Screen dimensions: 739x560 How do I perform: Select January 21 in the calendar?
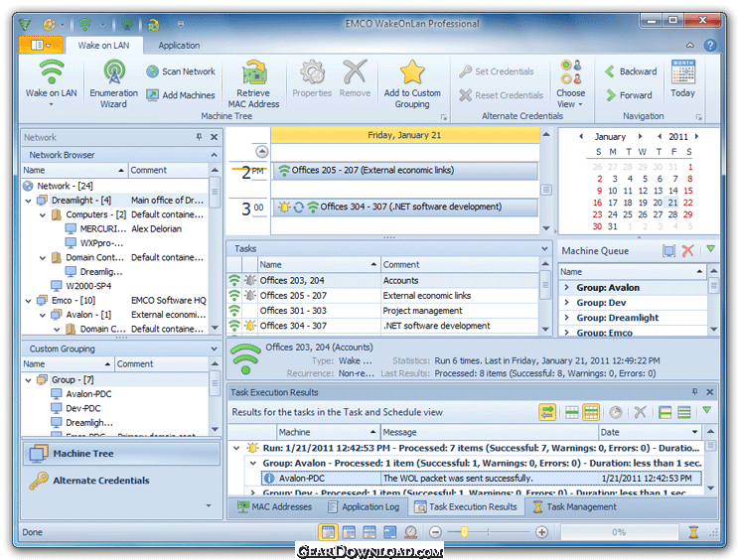pos(672,203)
